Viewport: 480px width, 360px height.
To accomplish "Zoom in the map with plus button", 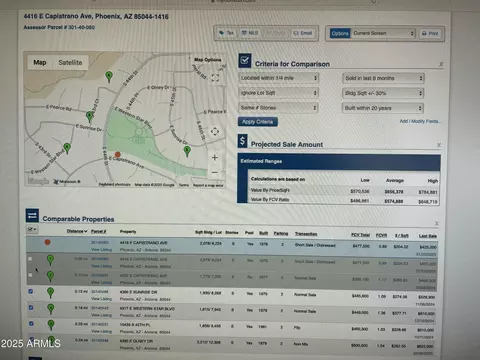I will [x=215, y=157].
